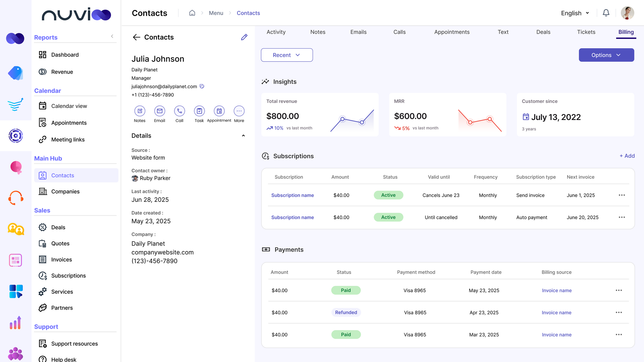
Task: Open the notifications bell icon
Action: tap(606, 13)
